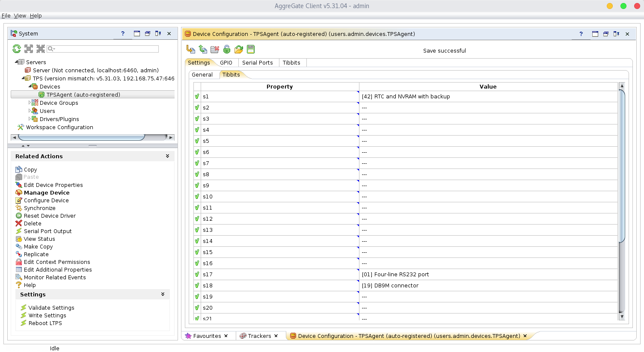
Task: Click the import properties arrow icon in Device Configuration
Action: (191, 49)
